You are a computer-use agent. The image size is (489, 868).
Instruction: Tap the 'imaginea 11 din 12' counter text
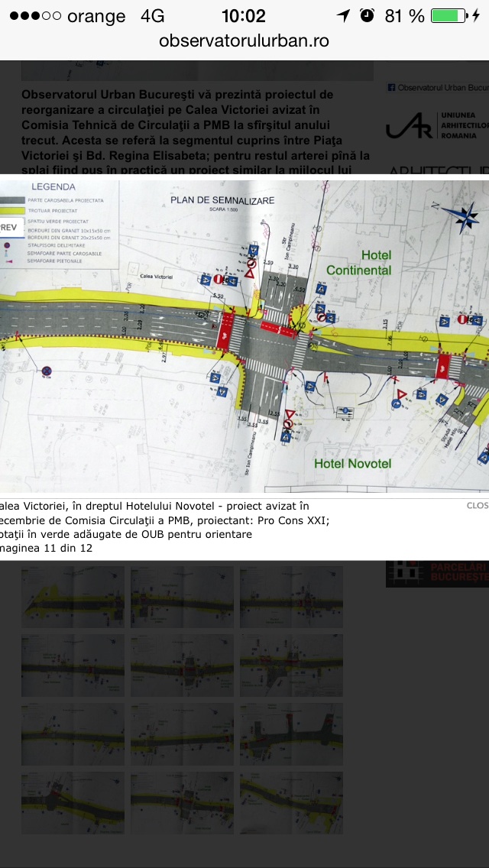(46, 549)
